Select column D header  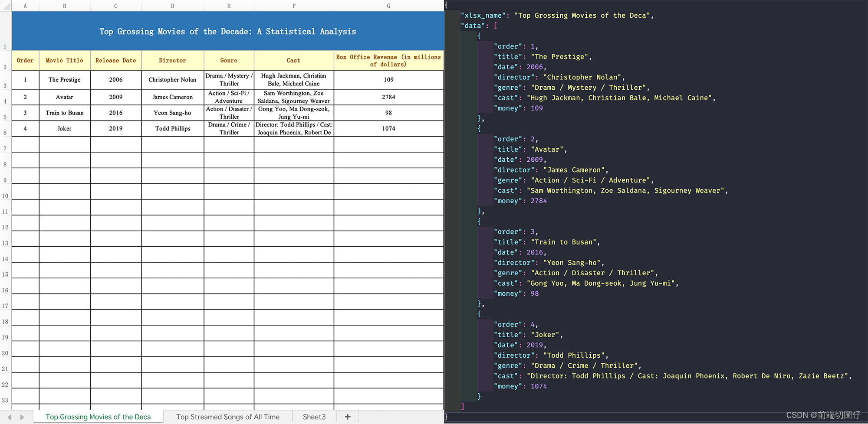(x=173, y=6)
